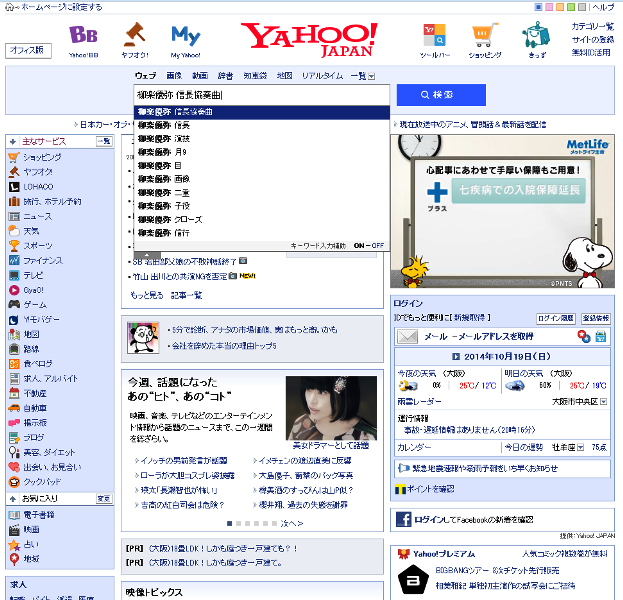The image size is (623, 600).
Task: Select the blue page theme swatch
Action: click(x=538, y=7)
